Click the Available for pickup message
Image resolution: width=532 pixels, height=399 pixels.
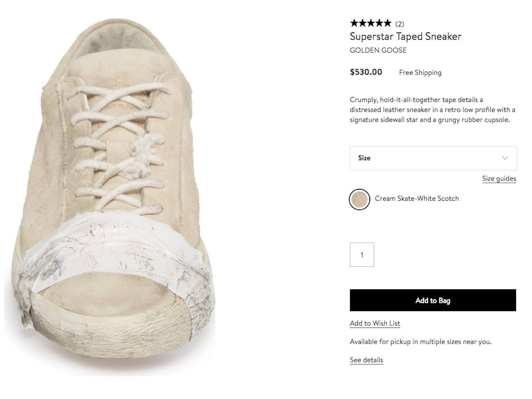click(x=420, y=341)
